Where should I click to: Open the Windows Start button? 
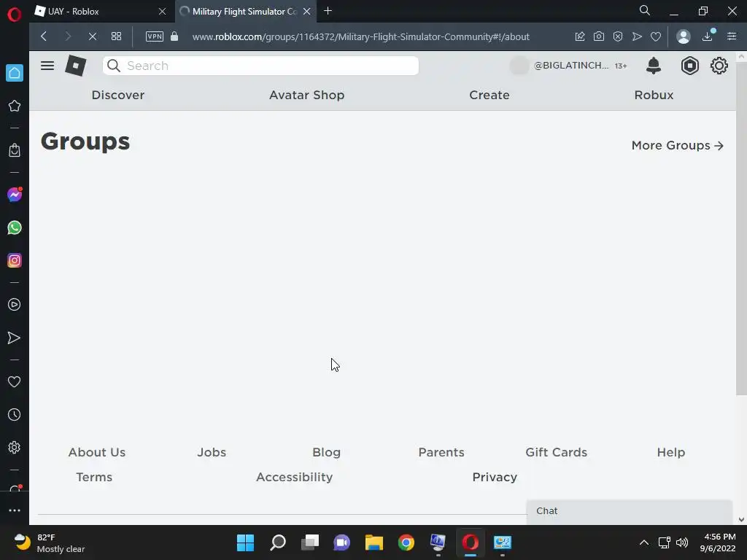click(x=245, y=542)
